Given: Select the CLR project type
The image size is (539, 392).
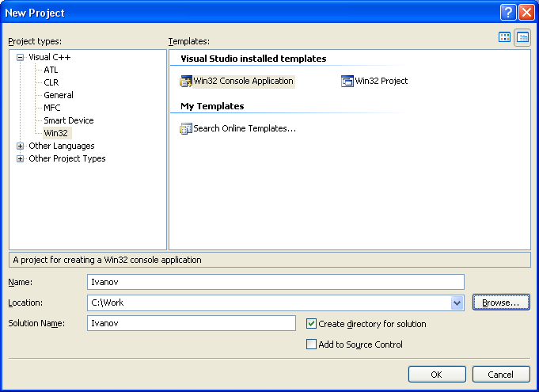Looking at the screenshot, I should [51, 82].
